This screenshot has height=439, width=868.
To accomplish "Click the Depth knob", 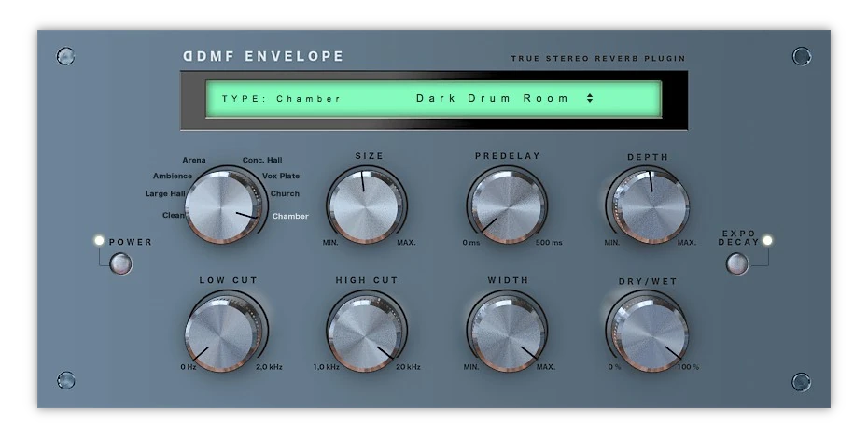I will tap(648, 205).
